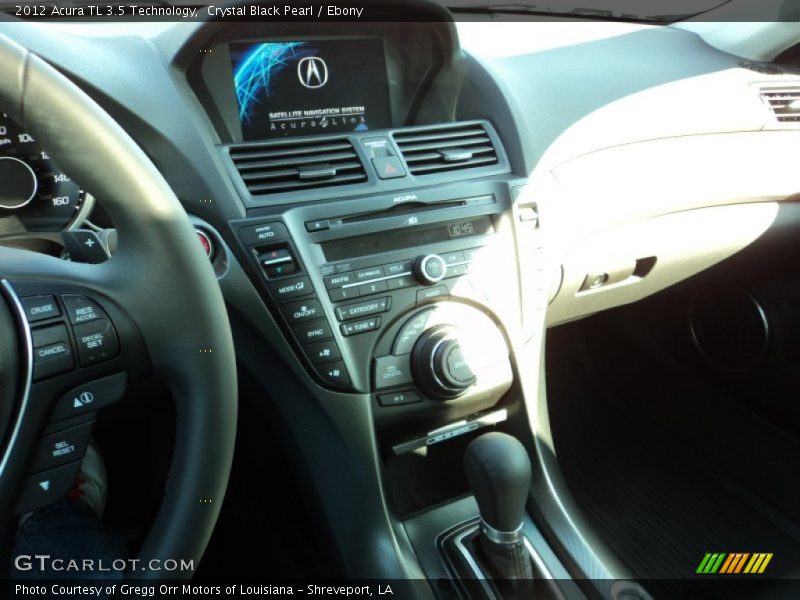
Task: Decrease fan speed with the lower fan button
Action: click(x=334, y=371)
